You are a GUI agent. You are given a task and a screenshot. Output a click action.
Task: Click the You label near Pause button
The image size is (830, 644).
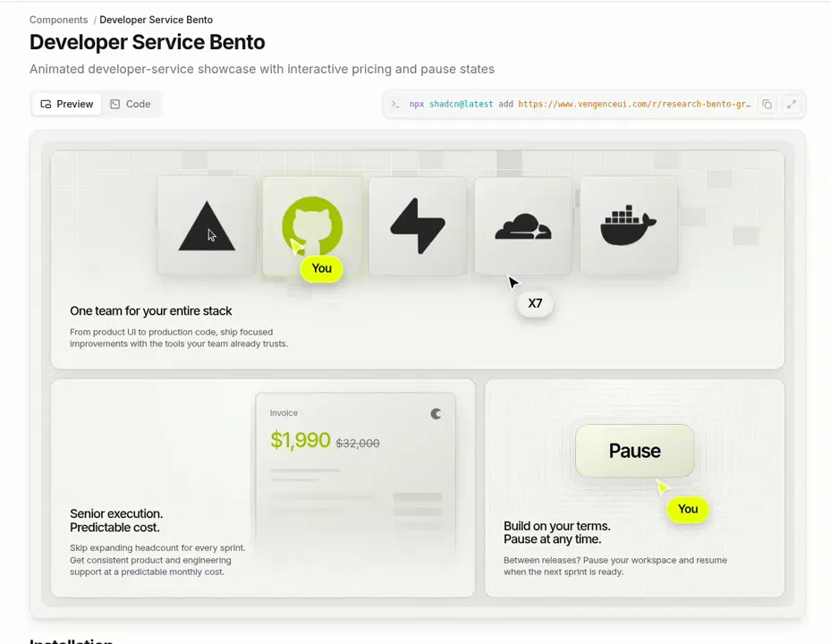coord(688,509)
